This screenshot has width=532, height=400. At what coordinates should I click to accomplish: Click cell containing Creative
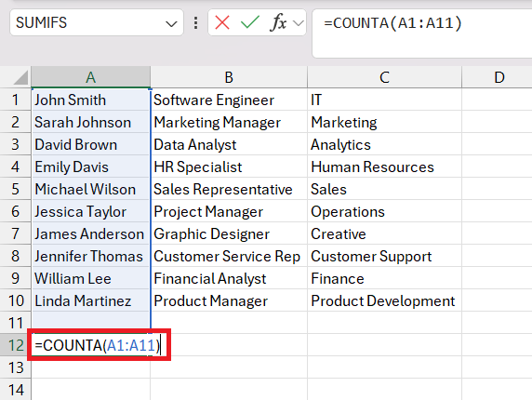(x=384, y=233)
